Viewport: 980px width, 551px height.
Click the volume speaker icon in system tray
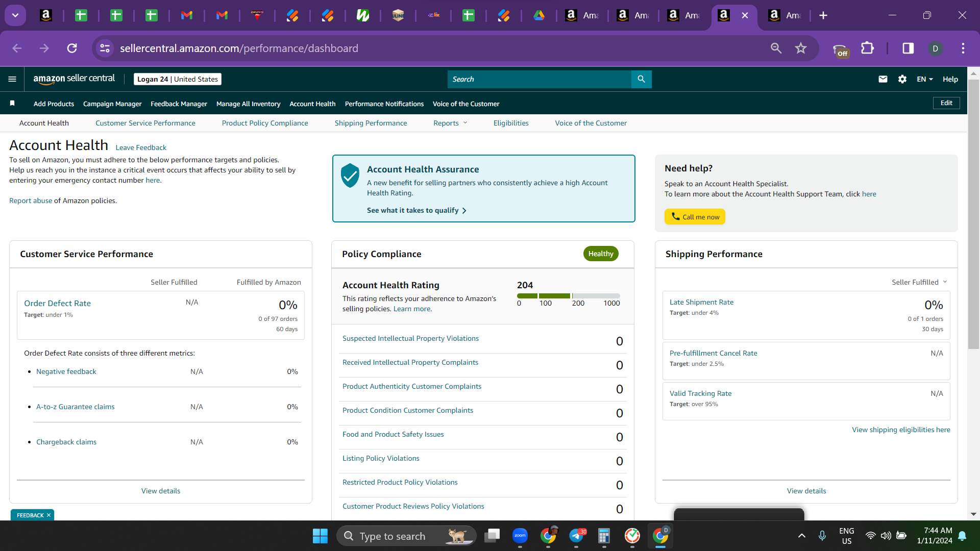pyautogui.click(x=886, y=536)
